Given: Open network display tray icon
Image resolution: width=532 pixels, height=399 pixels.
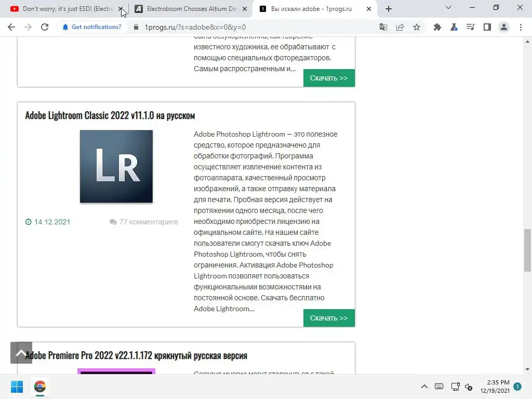Looking at the screenshot, I should (x=455, y=387).
